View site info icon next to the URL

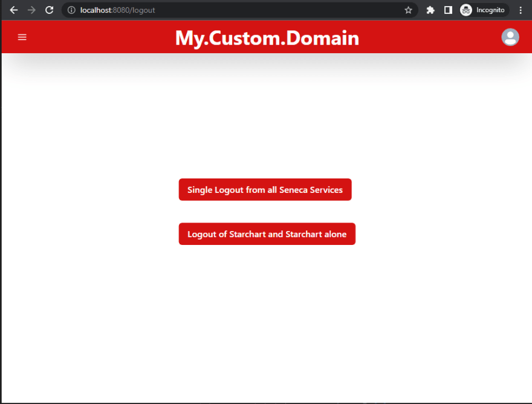[x=71, y=10]
